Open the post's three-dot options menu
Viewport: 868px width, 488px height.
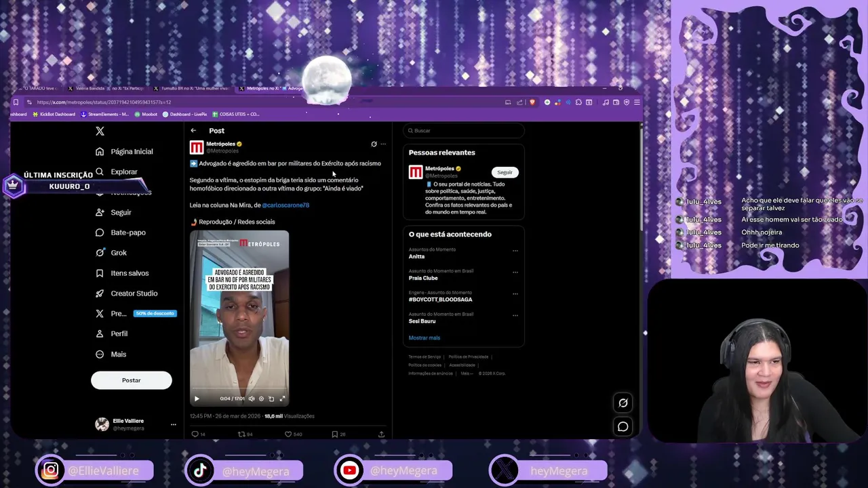click(383, 144)
